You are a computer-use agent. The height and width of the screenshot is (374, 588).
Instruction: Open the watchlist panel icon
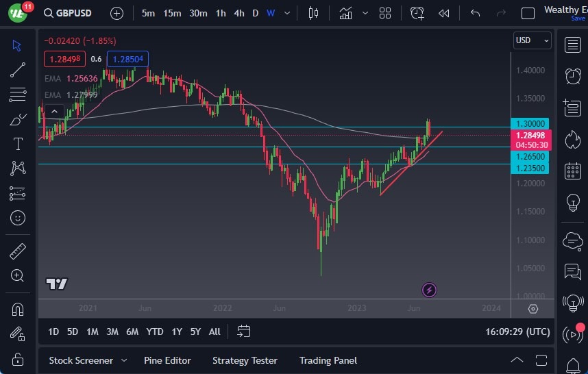click(x=572, y=45)
